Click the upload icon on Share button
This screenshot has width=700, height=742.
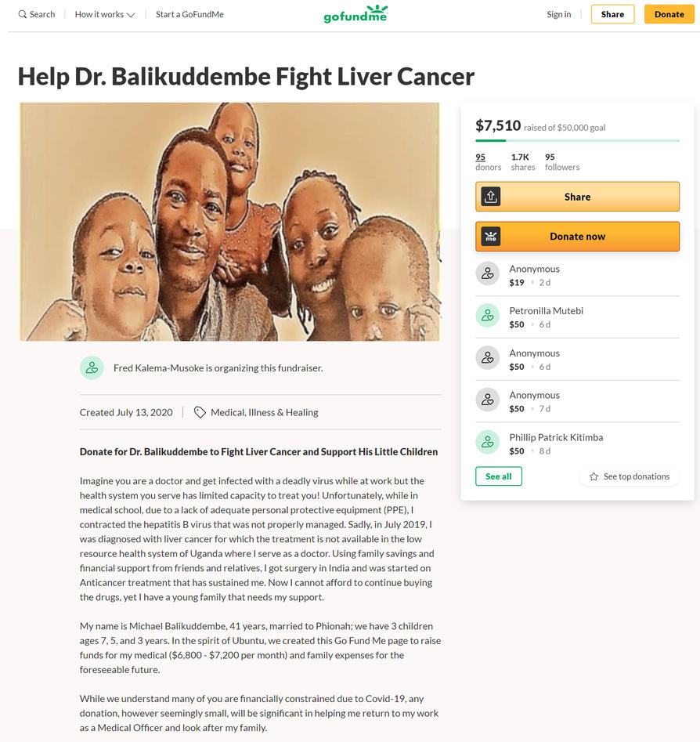pos(490,197)
